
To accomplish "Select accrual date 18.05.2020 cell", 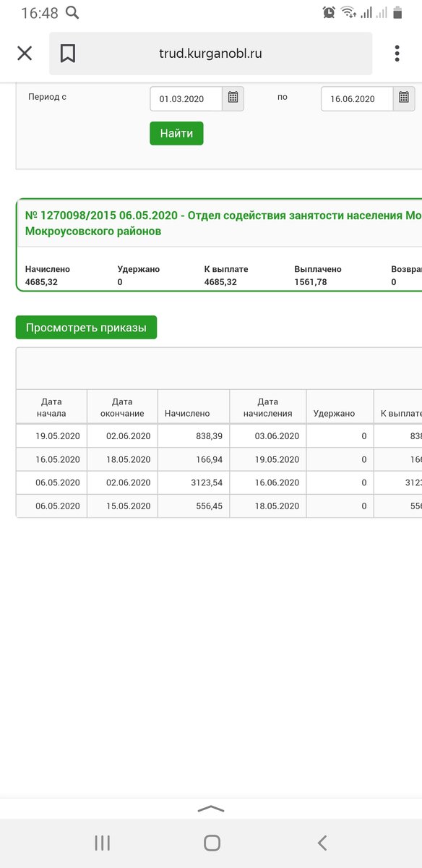I will pos(268,506).
